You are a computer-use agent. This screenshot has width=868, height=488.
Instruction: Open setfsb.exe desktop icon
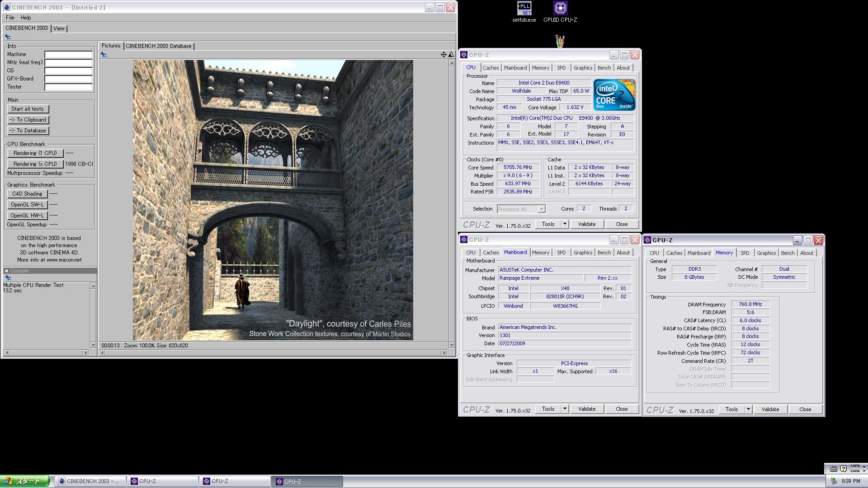pyautogui.click(x=524, y=12)
